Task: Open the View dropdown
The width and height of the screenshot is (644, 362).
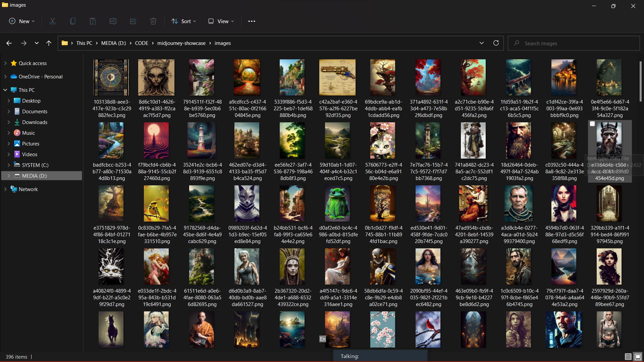Action: (221, 21)
